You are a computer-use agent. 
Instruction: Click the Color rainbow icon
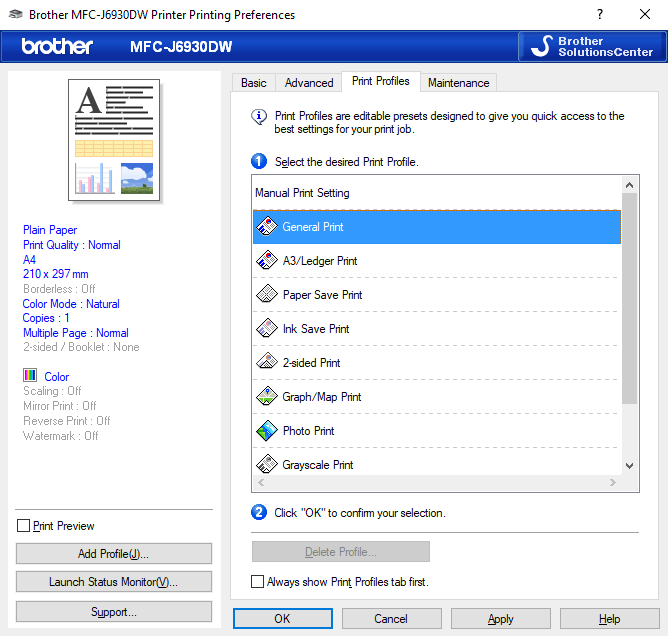30,375
